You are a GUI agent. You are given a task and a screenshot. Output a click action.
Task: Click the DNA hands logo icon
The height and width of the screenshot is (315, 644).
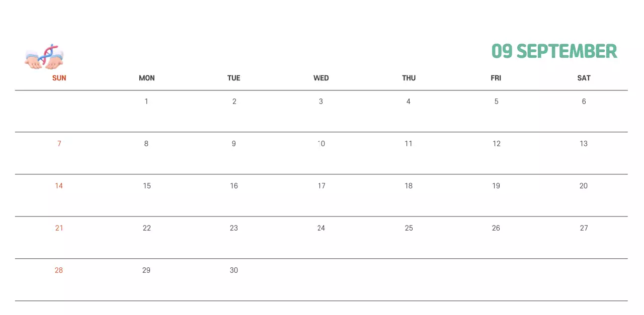(x=44, y=56)
